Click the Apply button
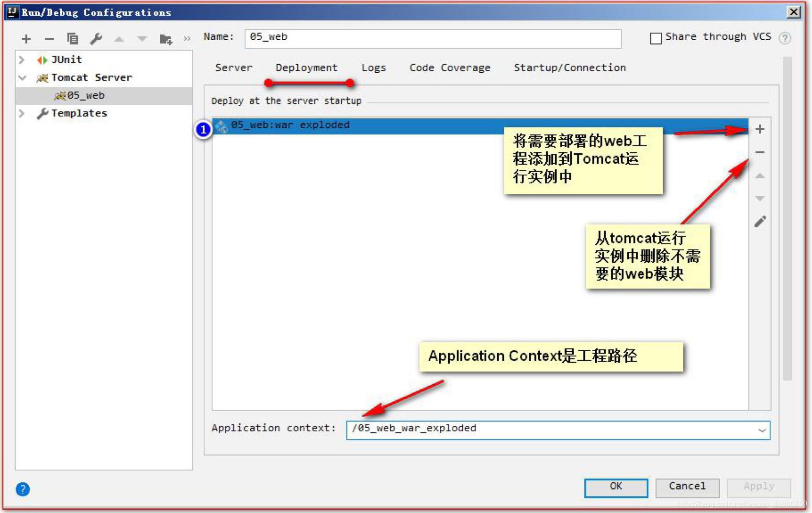 (x=759, y=488)
